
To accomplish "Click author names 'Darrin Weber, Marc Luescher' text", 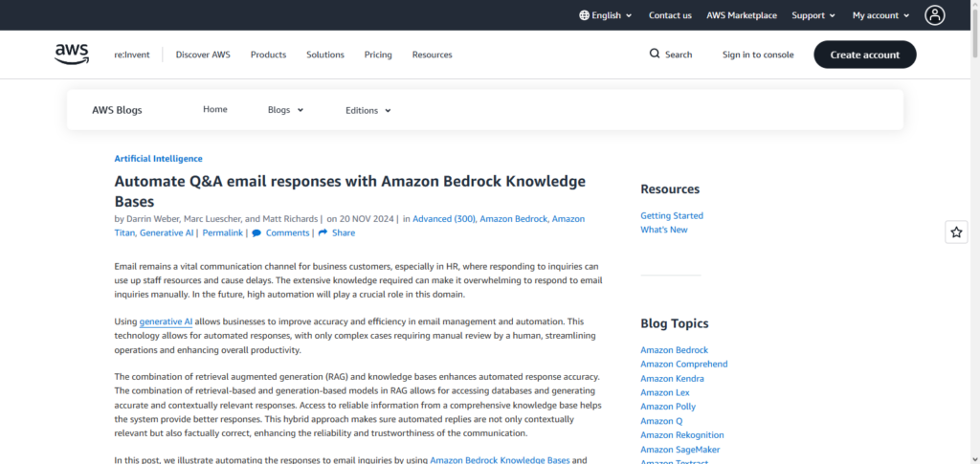I will click(x=183, y=218).
